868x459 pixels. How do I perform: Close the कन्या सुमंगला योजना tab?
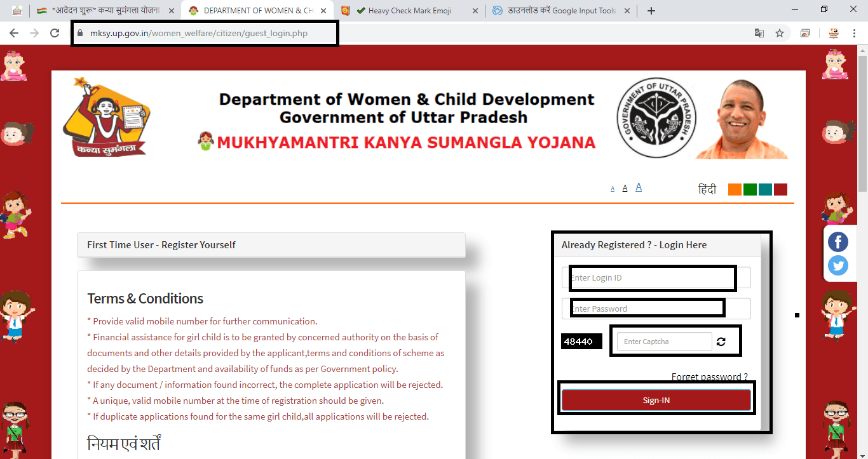tap(172, 11)
